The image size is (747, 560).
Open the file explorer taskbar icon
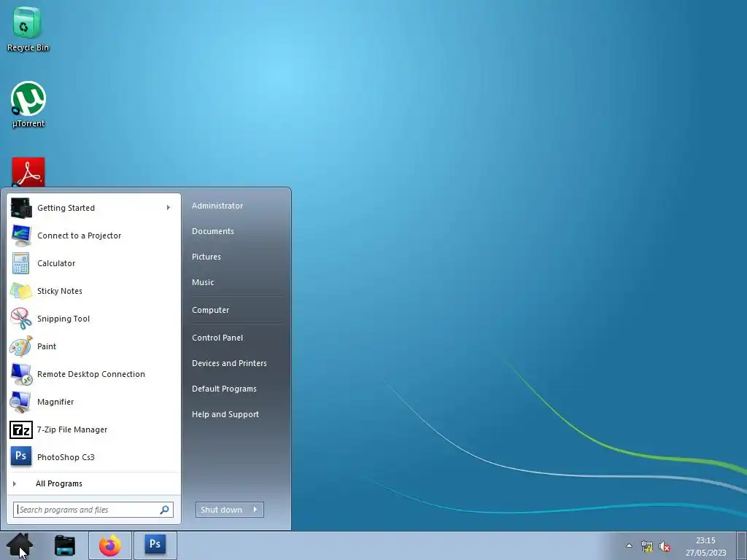pos(65,545)
